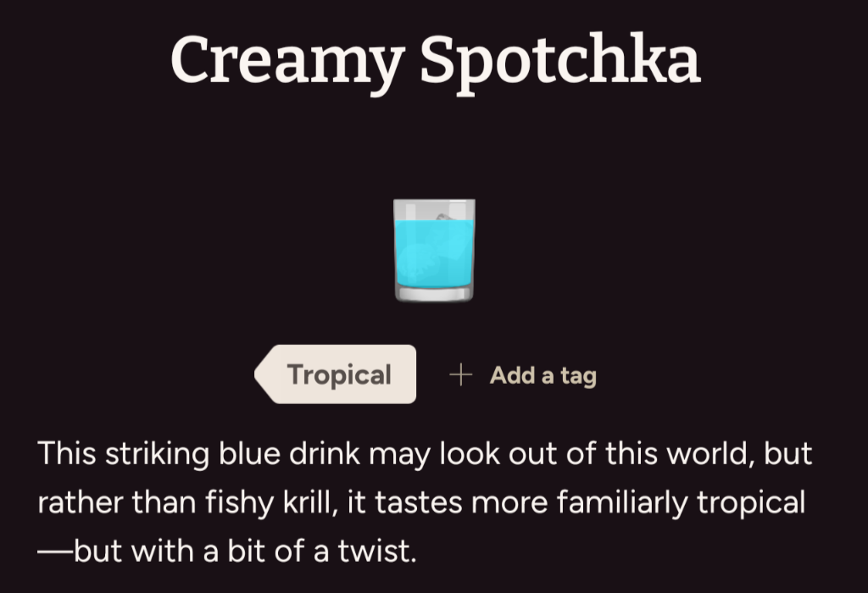Click the blue liquid in the tumbler emoji
This screenshot has width=868, height=593.
pyautogui.click(x=434, y=254)
